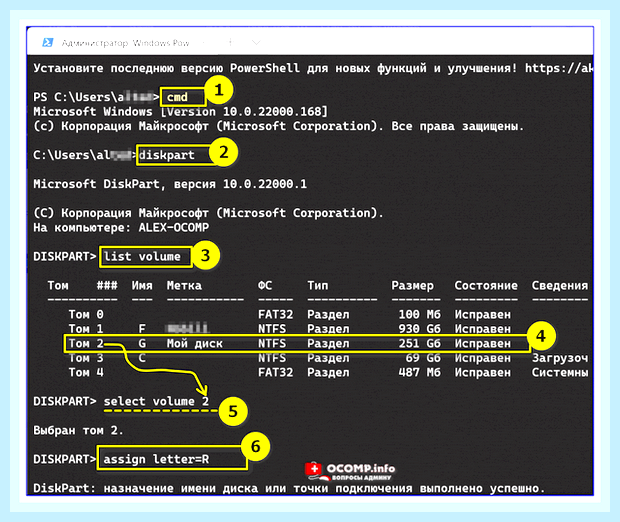The height and width of the screenshot is (522, 620).
Task: Click the '930 Gб' size value
Action: pyautogui.click(x=420, y=329)
